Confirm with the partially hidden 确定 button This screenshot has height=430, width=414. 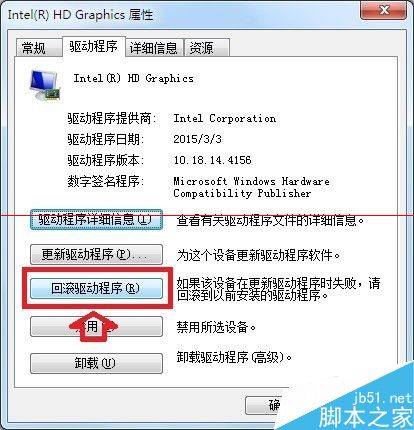[263, 405]
